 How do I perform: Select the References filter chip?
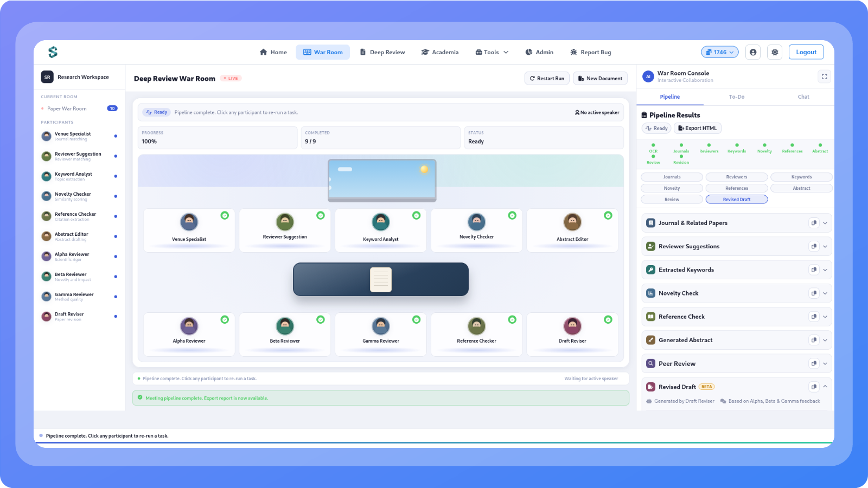coord(737,188)
